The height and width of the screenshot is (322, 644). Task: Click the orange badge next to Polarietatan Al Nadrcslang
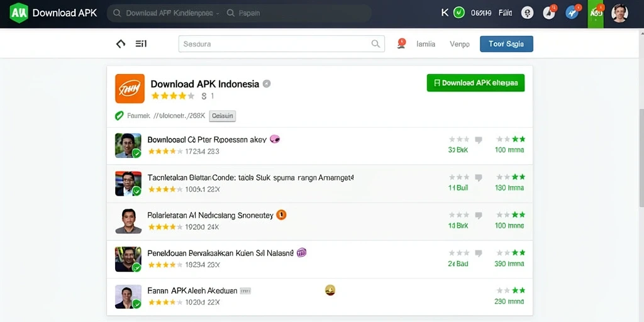click(281, 214)
